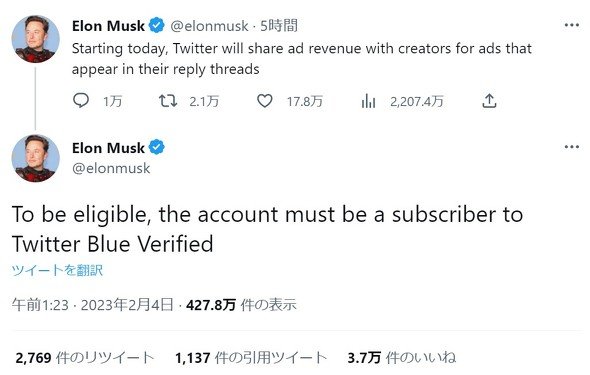Click the share upload arrow icon
Image resolution: width=590 pixels, height=375 pixels.
[x=489, y=101]
